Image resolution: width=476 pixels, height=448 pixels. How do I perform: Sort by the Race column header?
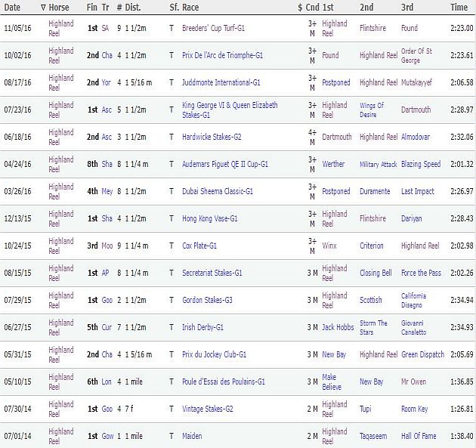pyautogui.click(x=193, y=7)
